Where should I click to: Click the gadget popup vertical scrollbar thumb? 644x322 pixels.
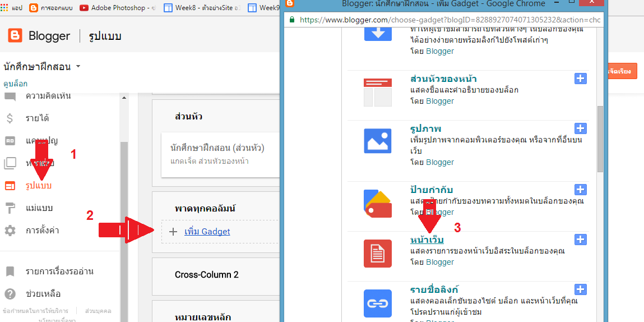[x=600, y=139]
